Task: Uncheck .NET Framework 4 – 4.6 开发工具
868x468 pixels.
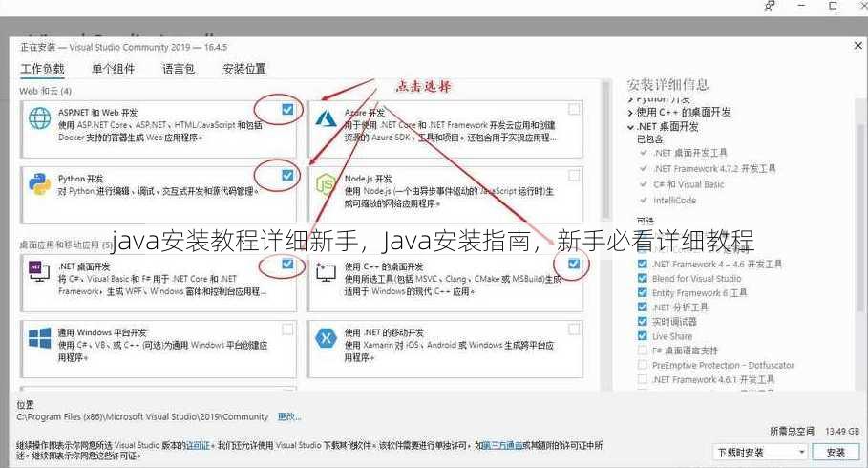Action: pyautogui.click(x=642, y=264)
